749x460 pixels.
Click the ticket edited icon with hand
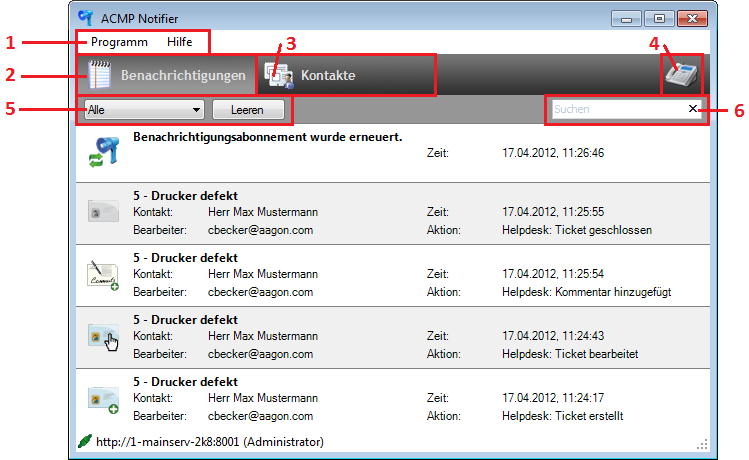click(102, 337)
